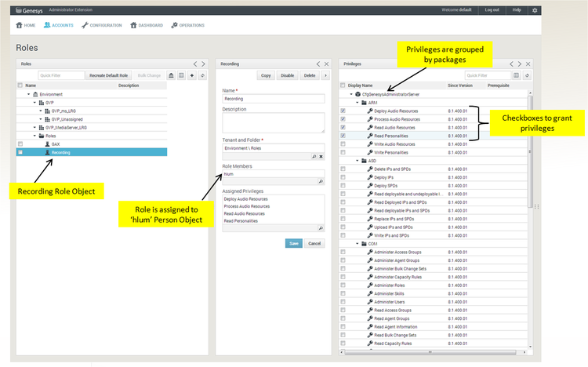Click the refresh icon in the Roles toolbar
The height and width of the screenshot is (367, 588).
(202, 75)
